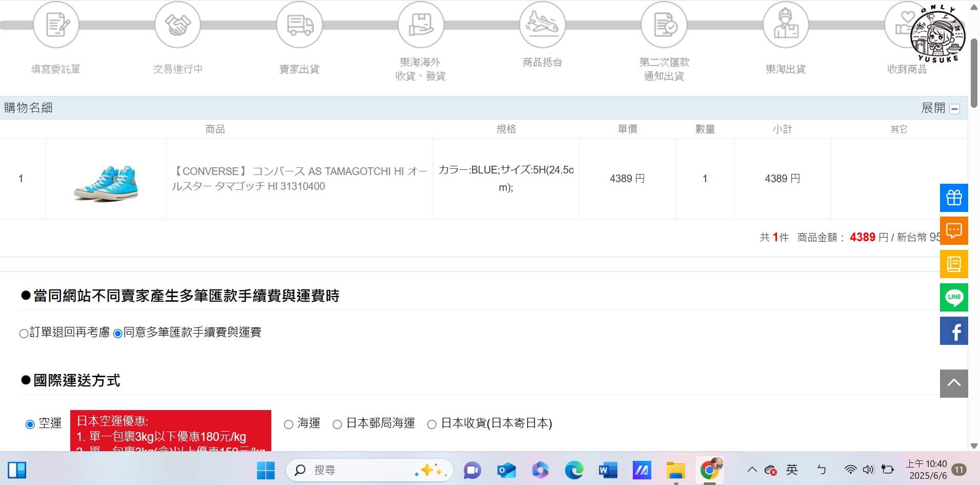Open the Facebook page icon
Image resolution: width=980 pixels, height=485 pixels.
[954, 331]
